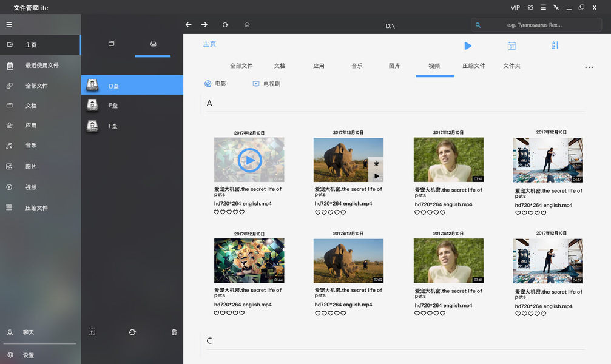This screenshot has height=364, width=611.
Task: Click the A-Z sort icon
Action: (x=555, y=45)
